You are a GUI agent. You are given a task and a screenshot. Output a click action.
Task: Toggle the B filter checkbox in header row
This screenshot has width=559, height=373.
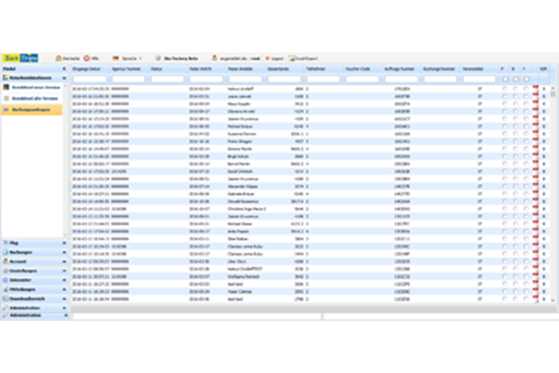tap(516, 79)
